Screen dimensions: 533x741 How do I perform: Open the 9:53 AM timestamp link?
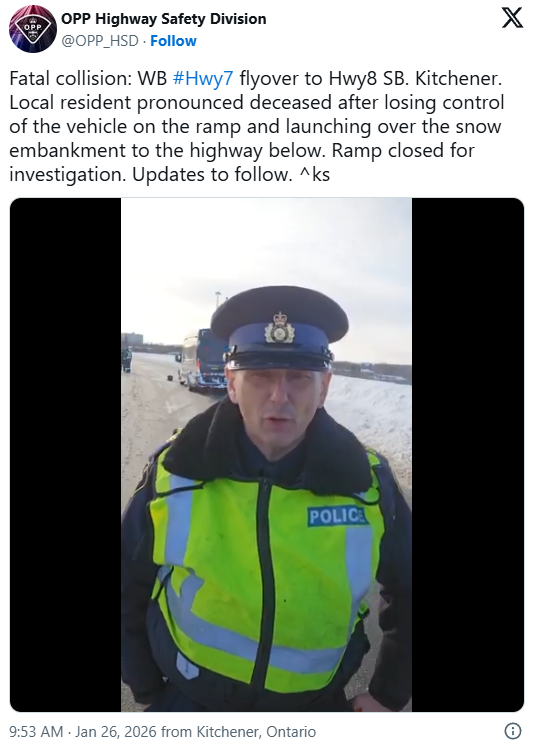(x=36, y=732)
